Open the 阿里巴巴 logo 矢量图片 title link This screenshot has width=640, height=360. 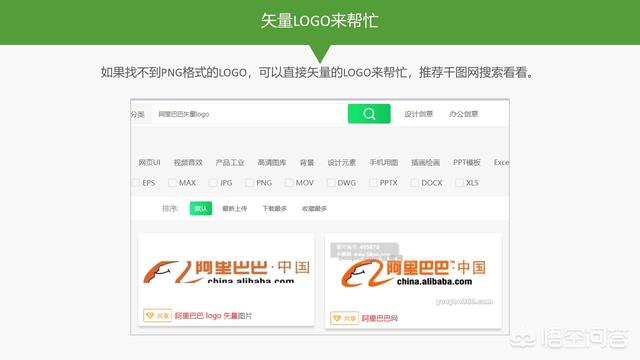coord(213,316)
